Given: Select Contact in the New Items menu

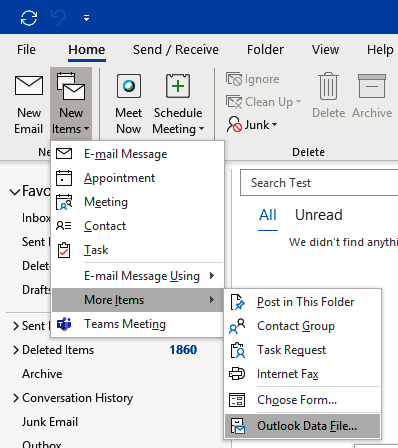Looking at the screenshot, I should click(x=137, y=226).
